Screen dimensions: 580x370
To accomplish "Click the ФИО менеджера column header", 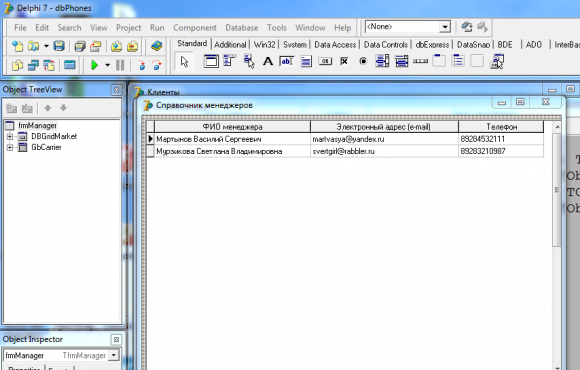I will [233, 127].
